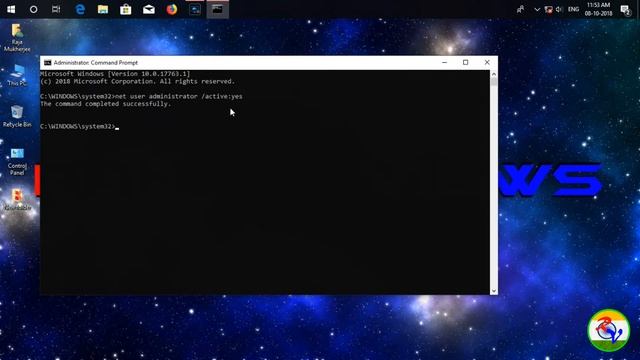Select the Recycle Bin desktop icon
640x360 pixels.
point(17,116)
